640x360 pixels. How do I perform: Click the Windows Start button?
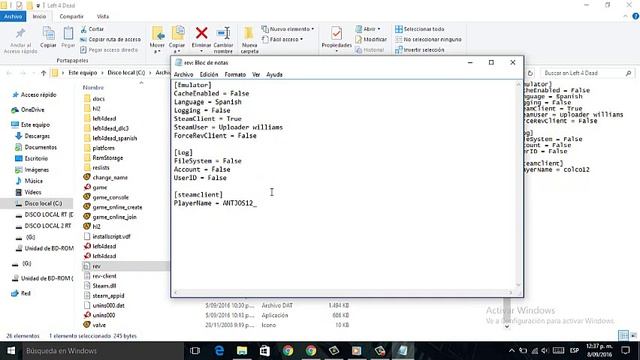[11, 351]
